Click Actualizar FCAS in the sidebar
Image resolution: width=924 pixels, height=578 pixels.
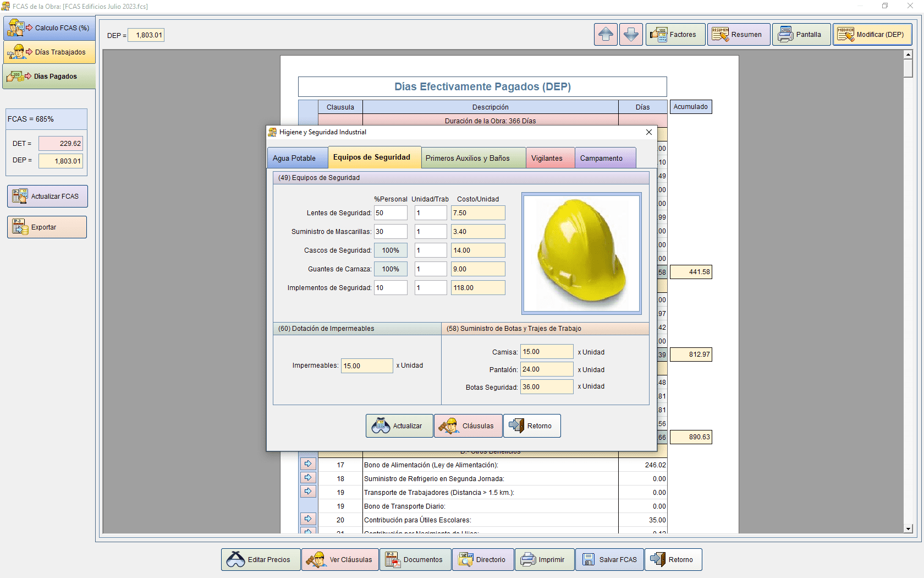(47, 197)
